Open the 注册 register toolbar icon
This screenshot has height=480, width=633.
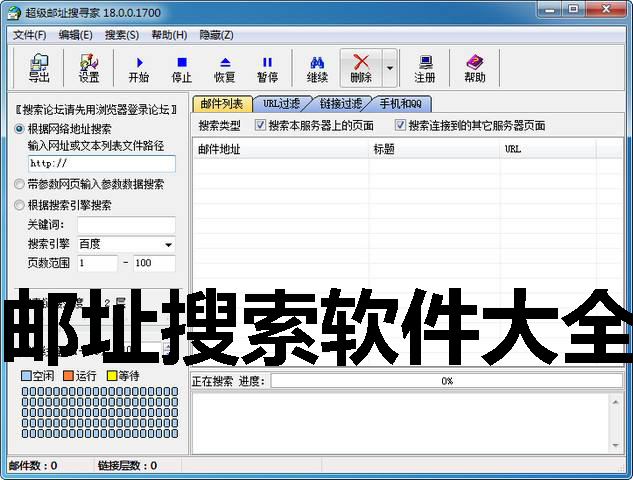pos(425,68)
